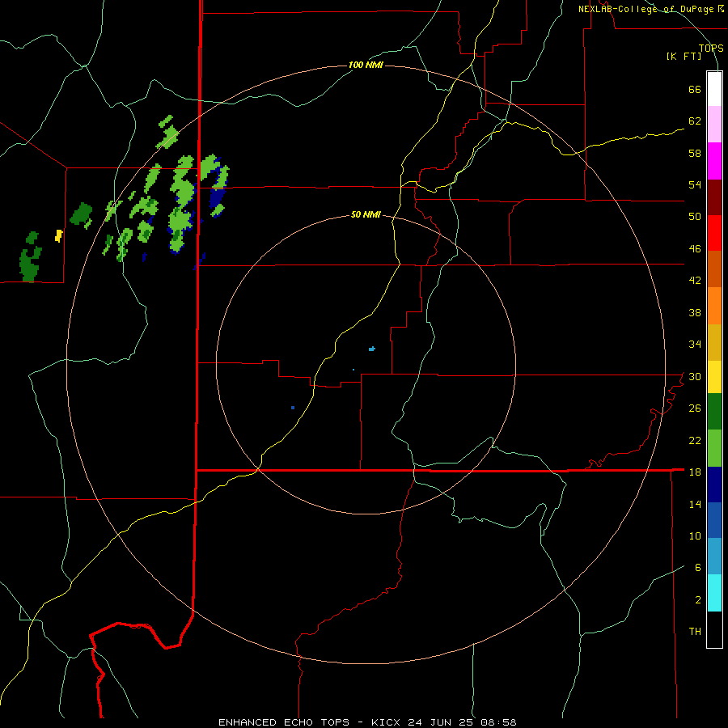Click the '6' legend value

click(x=698, y=567)
